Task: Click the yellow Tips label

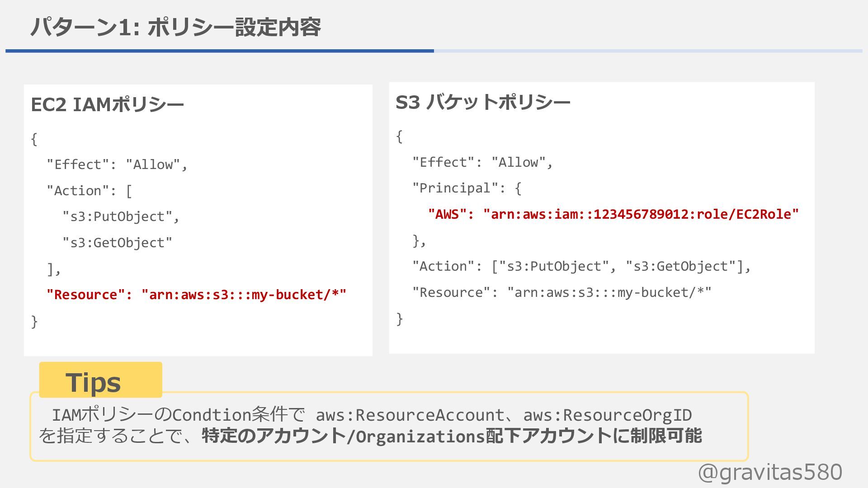Action: pos(100,380)
